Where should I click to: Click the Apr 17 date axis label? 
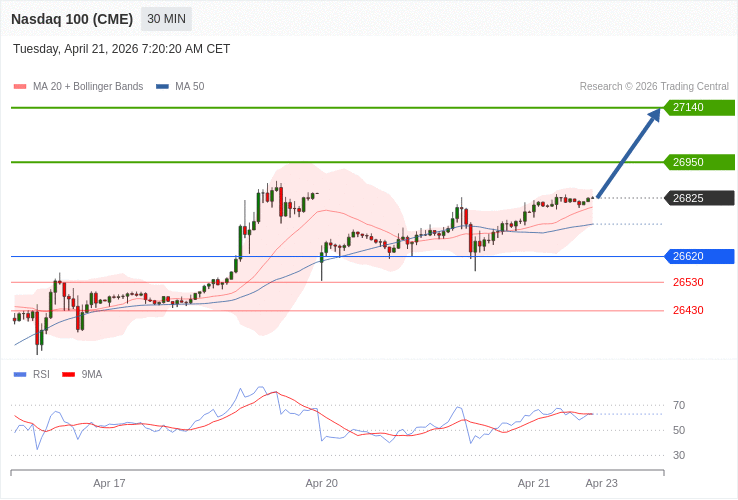click(x=109, y=484)
